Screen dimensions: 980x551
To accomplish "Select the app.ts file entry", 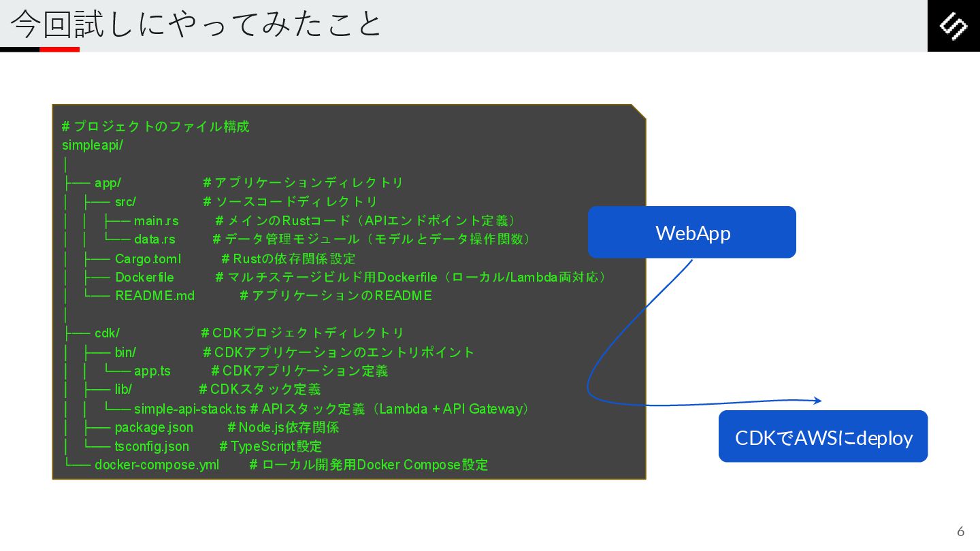I will 152,371.
